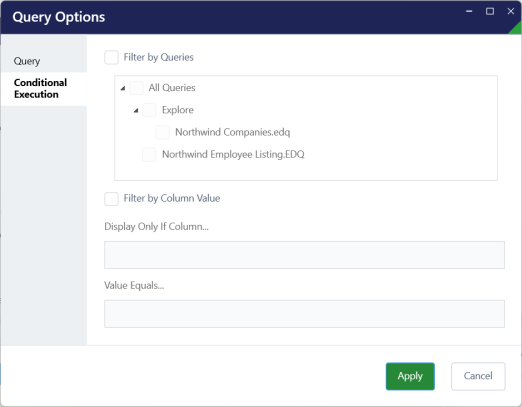The image size is (522, 407).
Task: Check Northwind Employee Listing.EDQ checkbox
Action: (149, 155)
